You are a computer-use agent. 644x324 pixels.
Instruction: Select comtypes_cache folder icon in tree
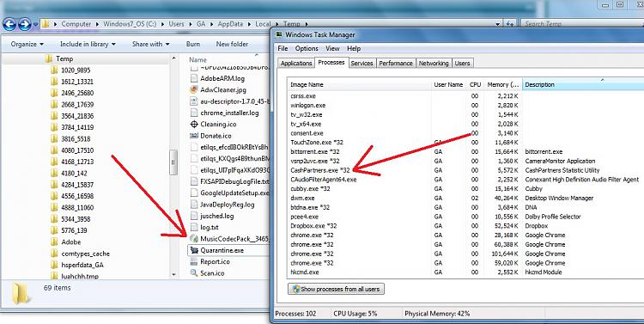point(54,254)
